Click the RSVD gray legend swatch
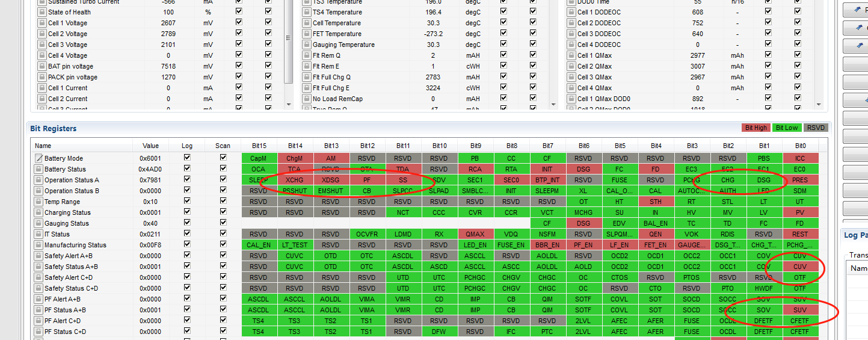Image resolution: width=868 pixels, height=340 pixels. [816, 128]
